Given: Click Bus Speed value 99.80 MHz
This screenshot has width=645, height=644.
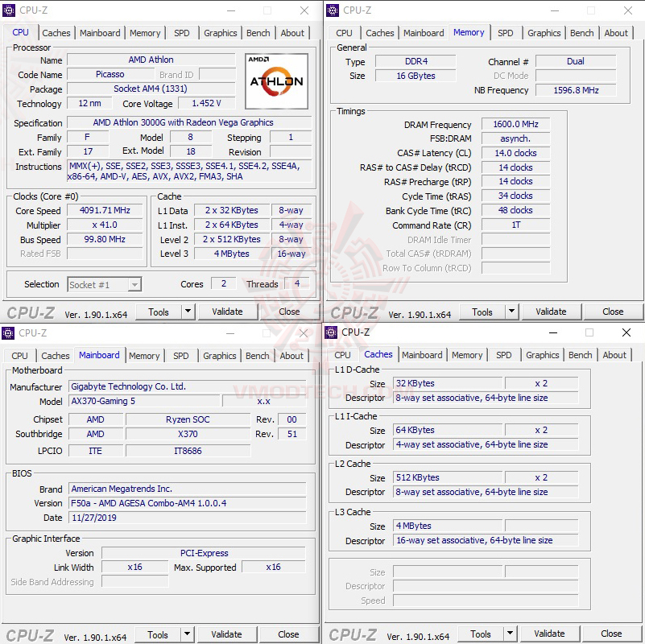Looking at the screenshot, I should (105, 239).
